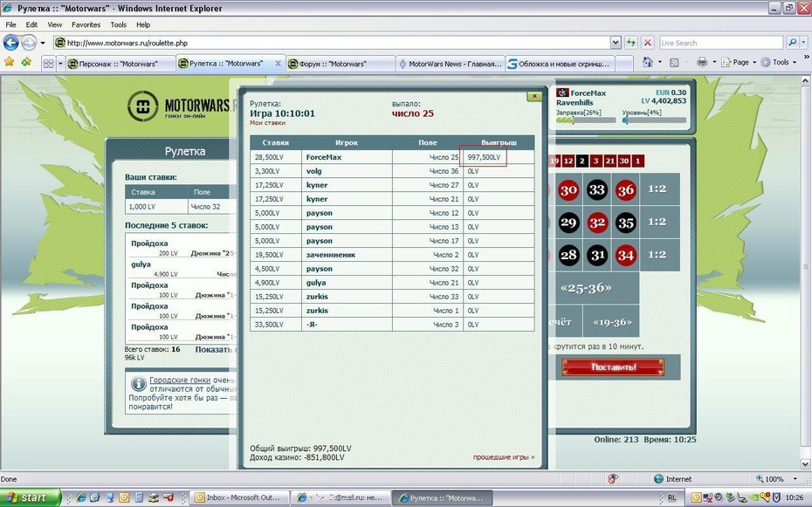
Task: Click the ForceMax clan emblem icon
Action: pyautogui.click(x=562, y=92)
